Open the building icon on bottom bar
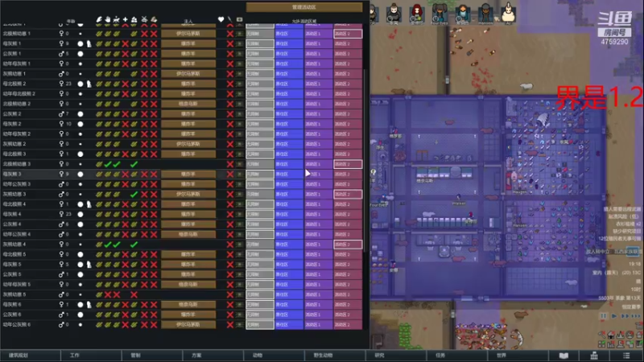Image resolution: width=644 pixels, height=362 pixels. click(x=594, y=356)
